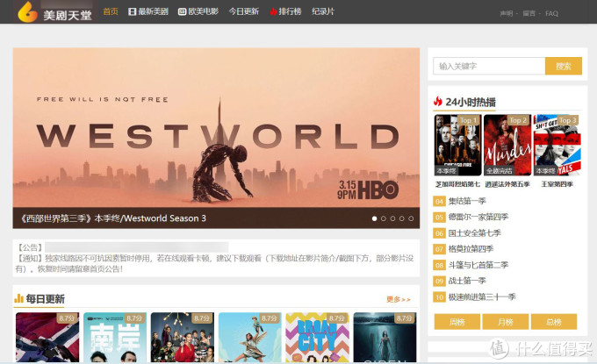Select the second carousel dot
597x364 pixels.
[x=384, y=218]
